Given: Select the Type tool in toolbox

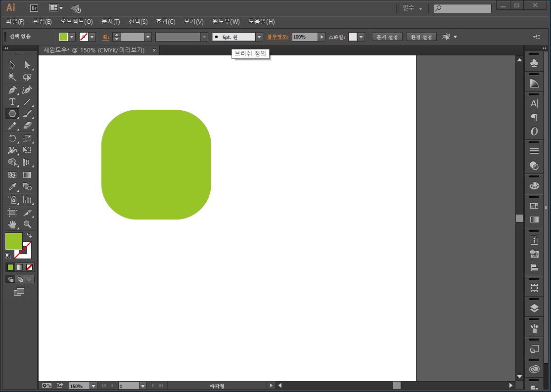Looking at the screenshot, I should click(x=12, y=102).
